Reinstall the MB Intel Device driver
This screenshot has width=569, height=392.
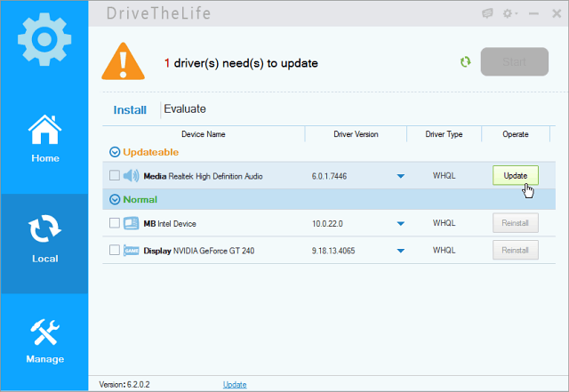tap(516, 223)
